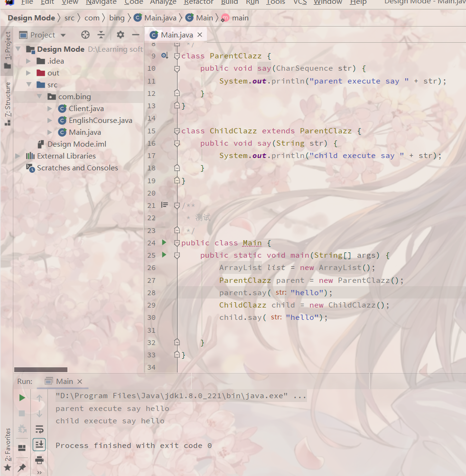Click the overridden-method gutter icon on line 9
This screenshot has width=466, height=476.
(165, 56)
